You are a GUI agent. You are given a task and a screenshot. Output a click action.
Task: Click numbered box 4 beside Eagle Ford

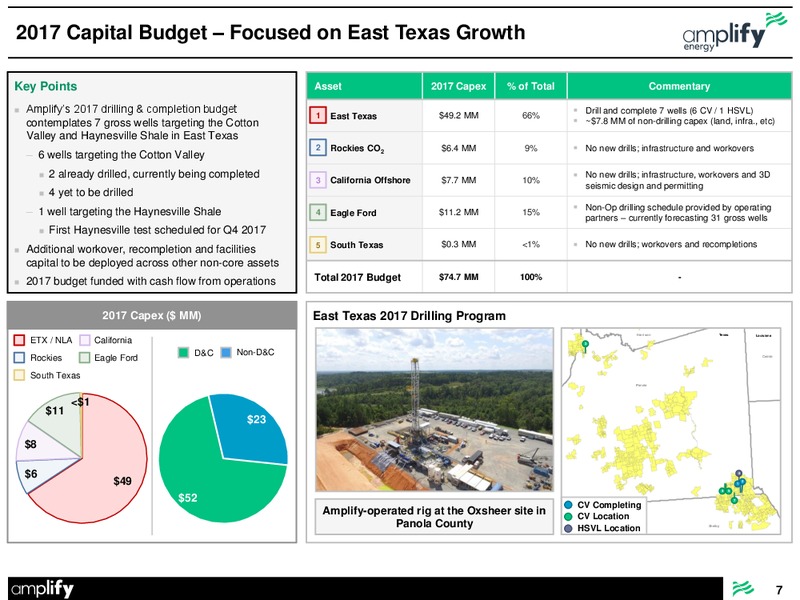point(318,212)
